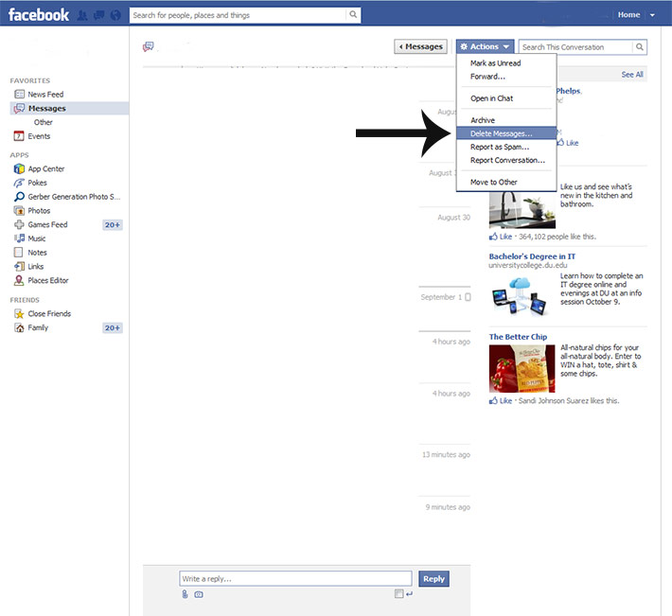Viewport: 672px width, 616px height.
Task: Click the News Feed icon
Action: pyautogui.click(x=19, y=95)
